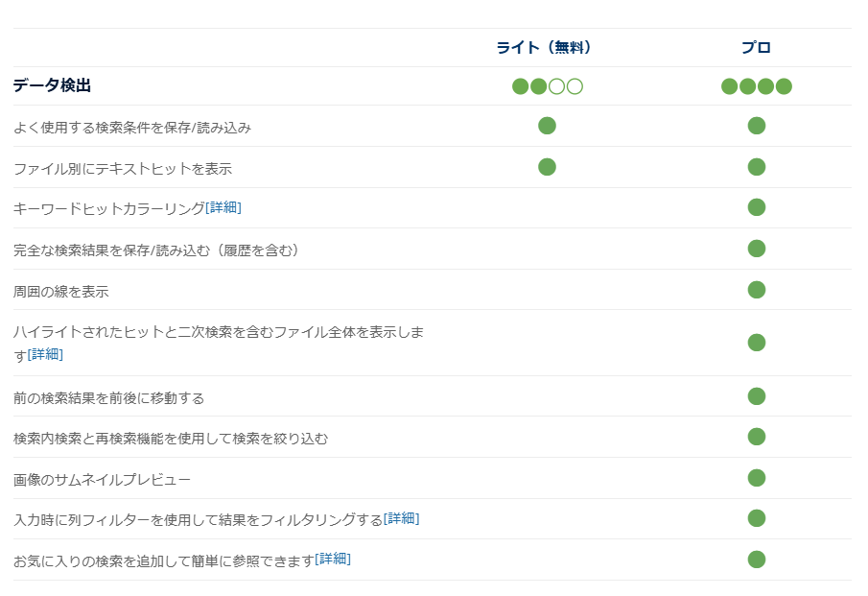Click the プロ four-dot rating for データ検出
Image resolution: width=868 pixels, height=596 pixels.
(x=756, y=86)
